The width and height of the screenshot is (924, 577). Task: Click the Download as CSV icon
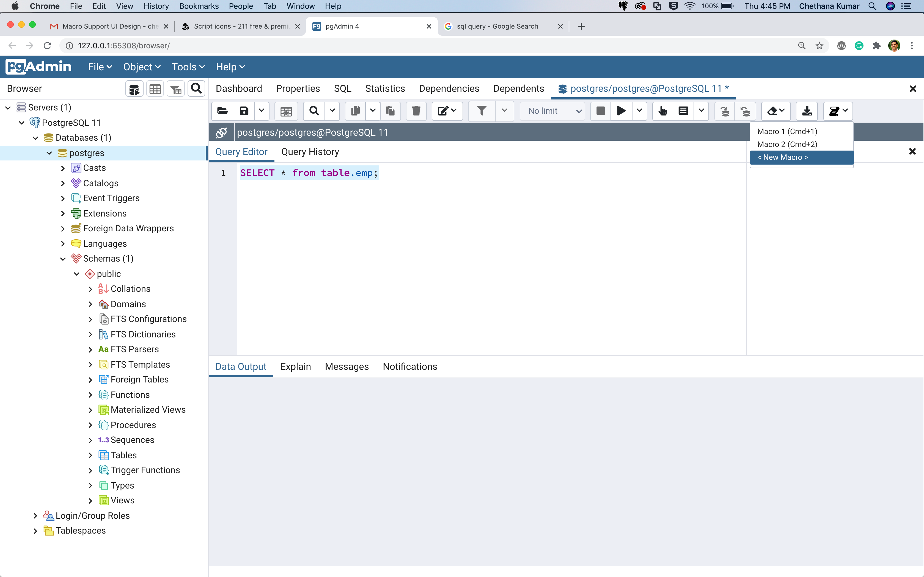click(806, 111)
